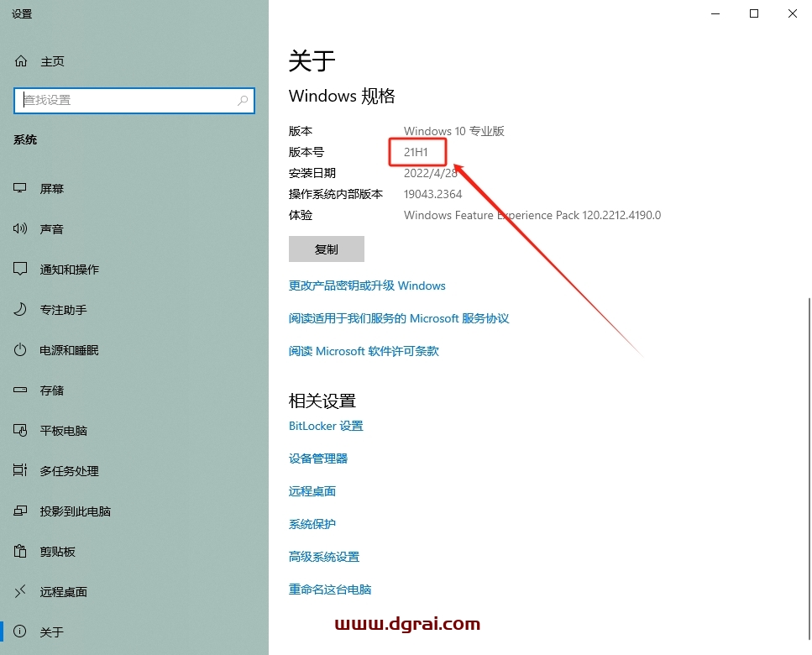Open BitLocker 设置 link
812x655 pixels.
[x=326, y=426]
